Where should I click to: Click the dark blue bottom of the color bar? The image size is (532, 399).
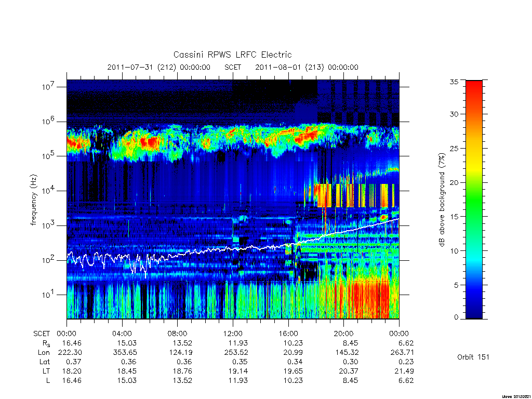(x=474, y=311)
